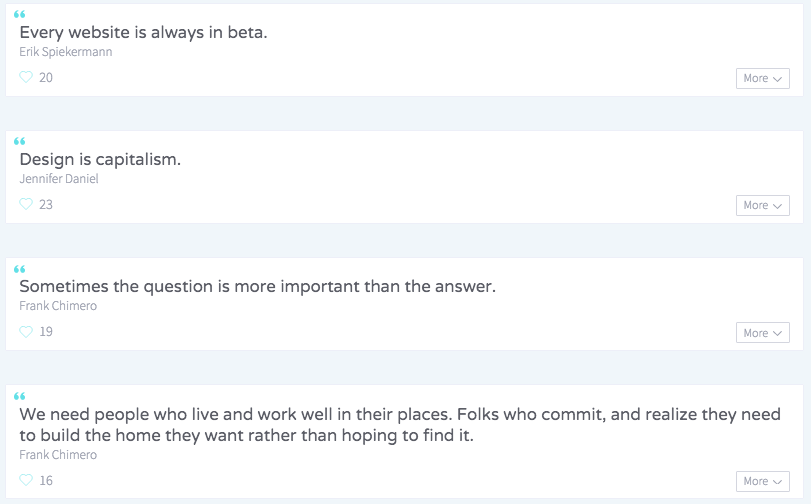Open the quote 'Every website is always in beta.'
The image size is (811, 504).
point(143,32)
